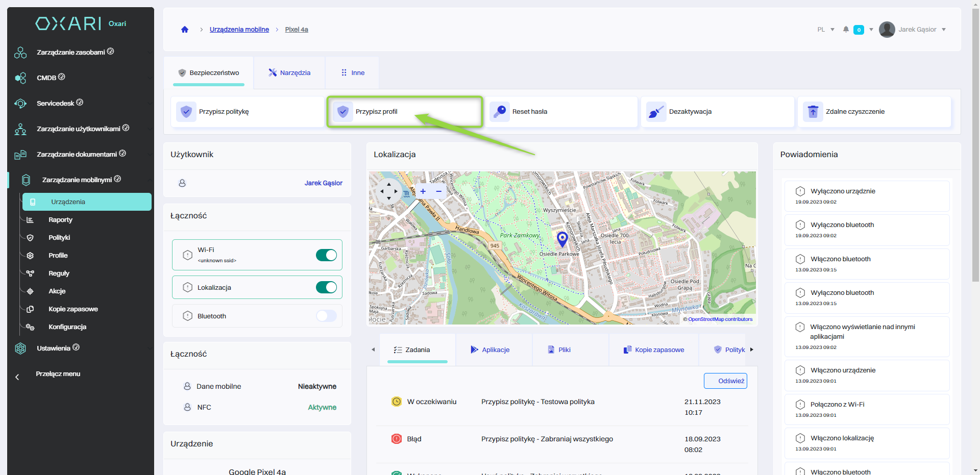
Task: Click the home icon in breadcrumb
Action: 185,30
